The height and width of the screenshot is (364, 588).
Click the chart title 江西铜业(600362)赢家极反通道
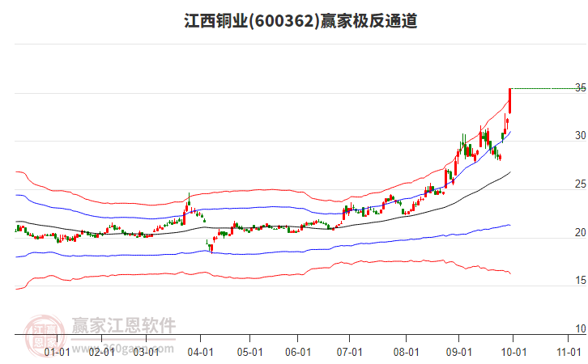[300, 21]
